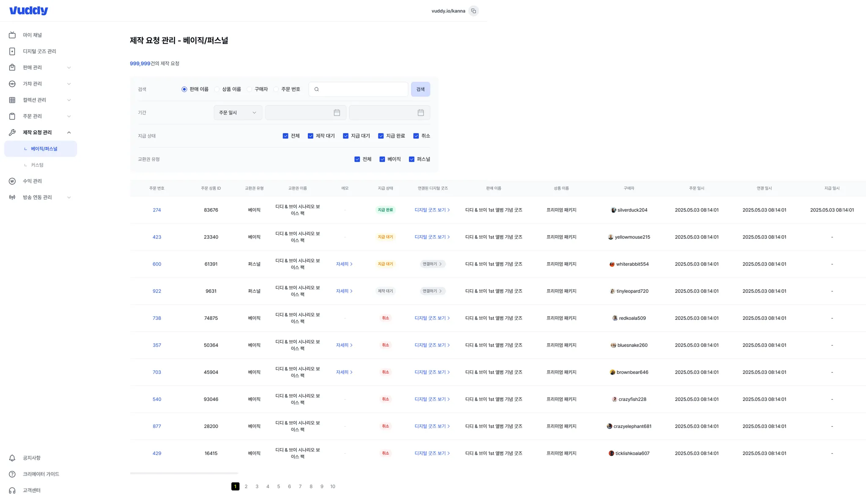Uncheck the 베이직 type checkbox
Viewport: 866px width, 504px height.
point(382,159)
